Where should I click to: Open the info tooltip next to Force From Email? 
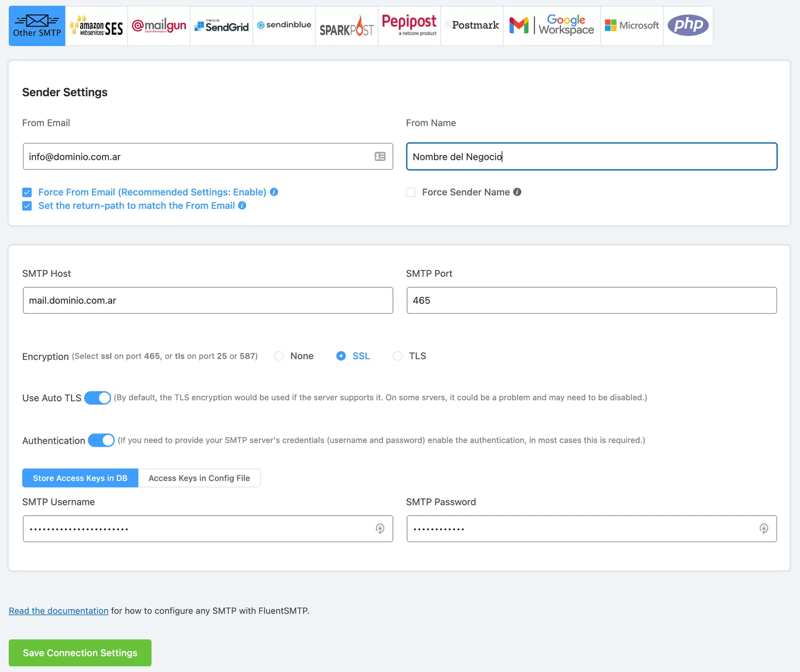(273, 192)
